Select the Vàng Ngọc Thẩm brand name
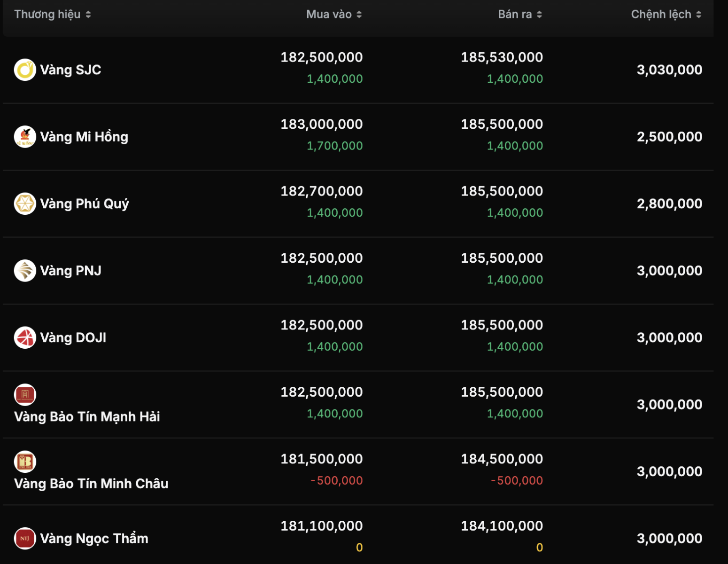Viewport: 728px width, 564px height. pyautogui.click(x=94, y=539)
